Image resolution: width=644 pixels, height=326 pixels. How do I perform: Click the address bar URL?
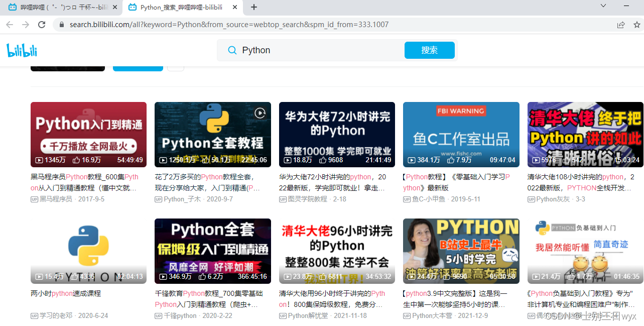229,25
